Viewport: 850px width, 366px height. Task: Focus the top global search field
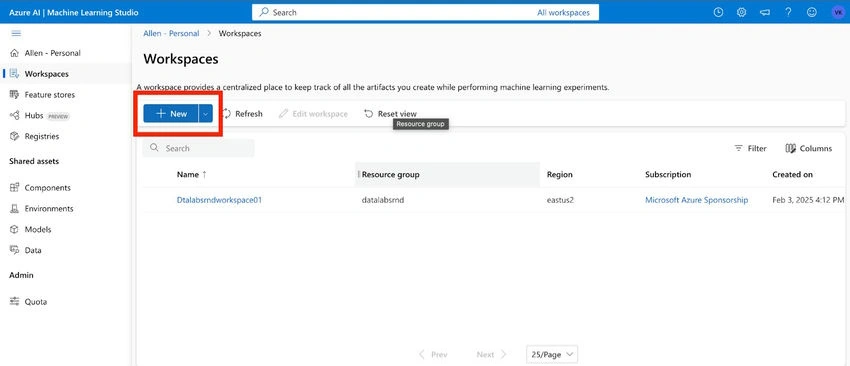tap(393, 12)
